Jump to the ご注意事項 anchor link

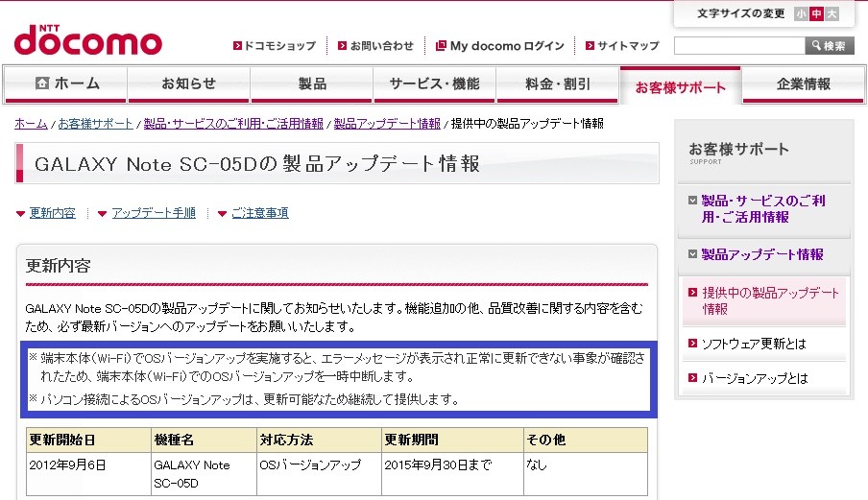point(259,213)
